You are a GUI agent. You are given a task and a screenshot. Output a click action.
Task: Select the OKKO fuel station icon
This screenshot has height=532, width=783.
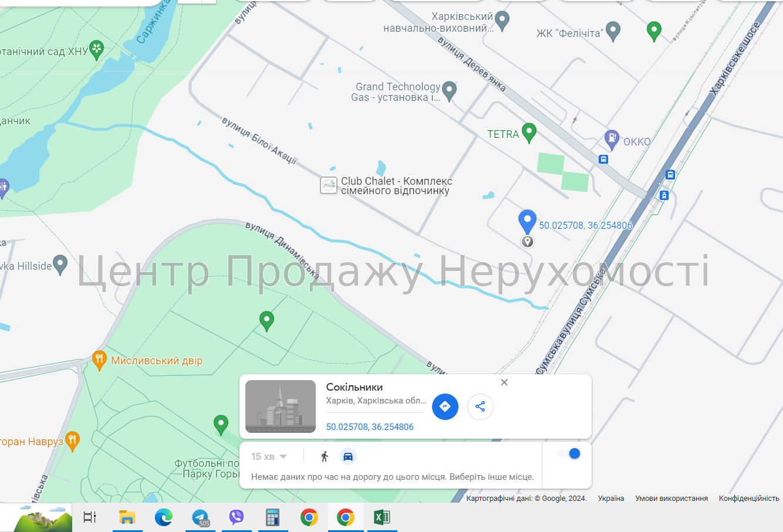612,140
